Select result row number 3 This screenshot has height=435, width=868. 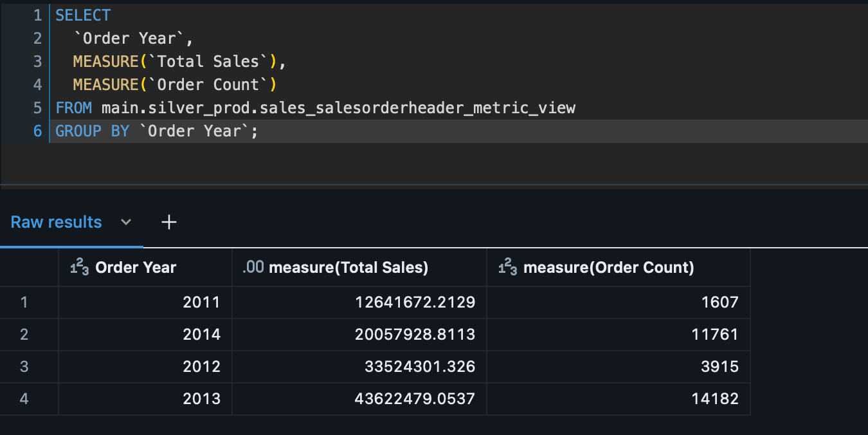[x=24, y=367]
